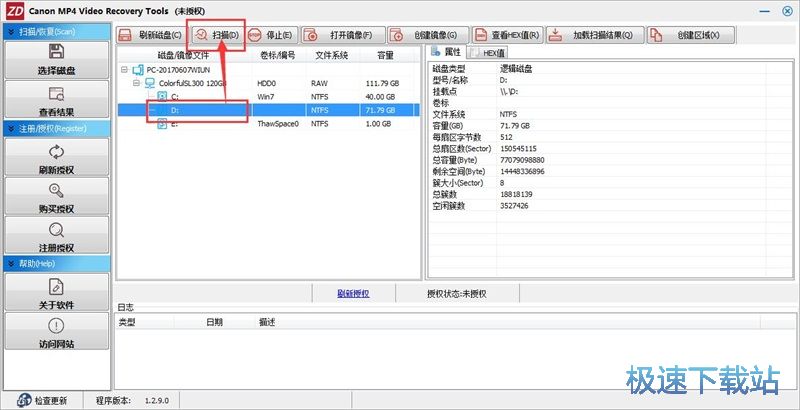Click the RAW file system cell
This screenshot has width=800, height=410.
[x=319, y=83]
